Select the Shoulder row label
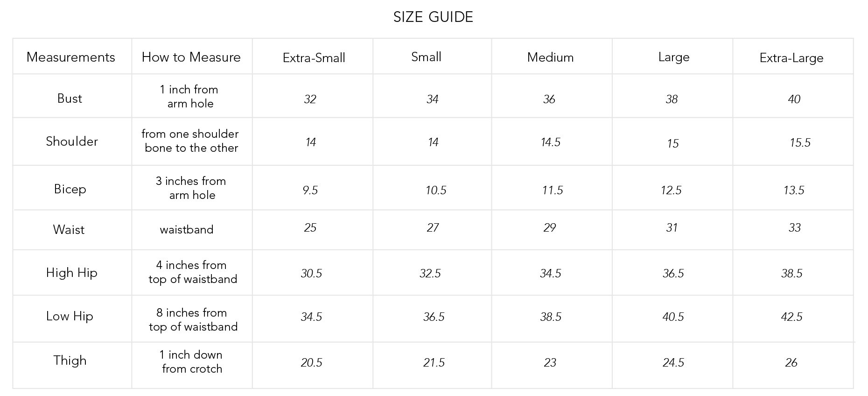This screenshot has width=868, height=396. (72, 141)
